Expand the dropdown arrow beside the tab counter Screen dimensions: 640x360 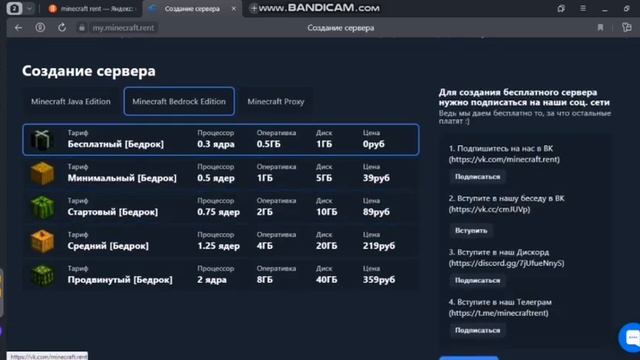tap(29, 9)
